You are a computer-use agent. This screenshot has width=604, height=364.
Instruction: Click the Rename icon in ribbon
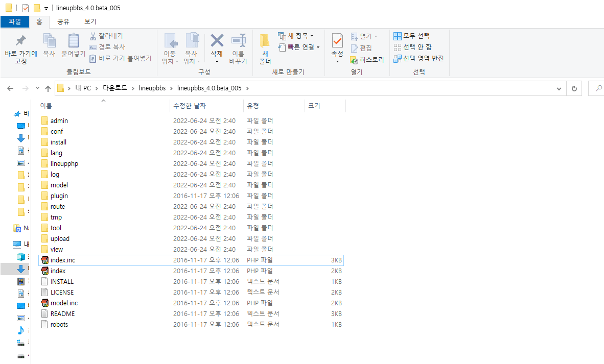click(238, 41)
